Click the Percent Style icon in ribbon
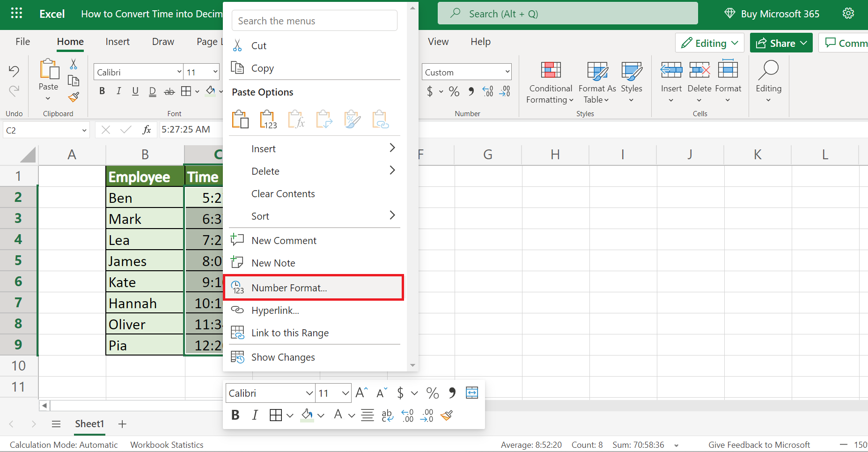The image size is (868, 452). point(454,91)
